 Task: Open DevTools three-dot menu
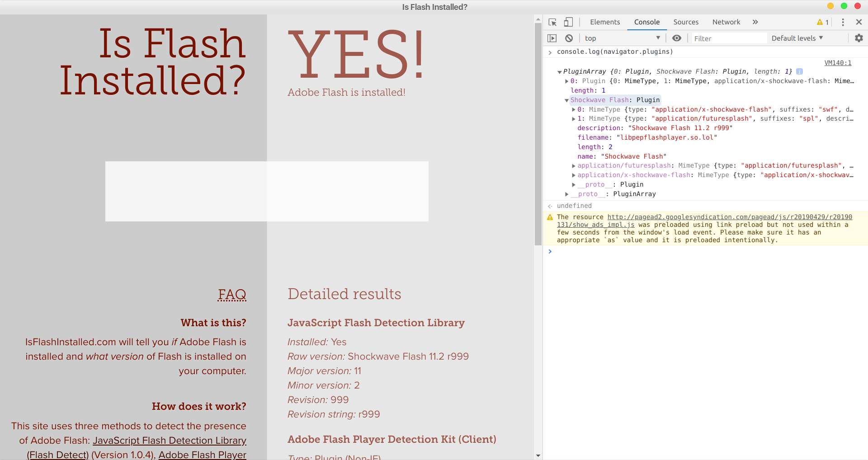tap(843, 22)
